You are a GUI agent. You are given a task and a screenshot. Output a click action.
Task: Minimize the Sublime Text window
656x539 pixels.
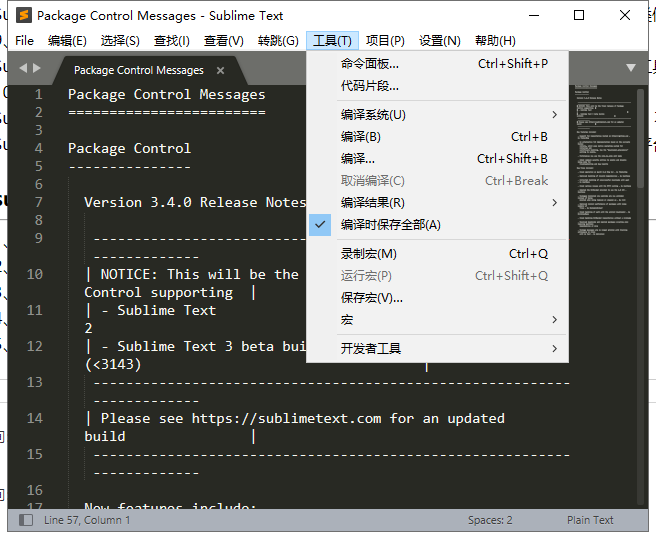pos(534,15)
